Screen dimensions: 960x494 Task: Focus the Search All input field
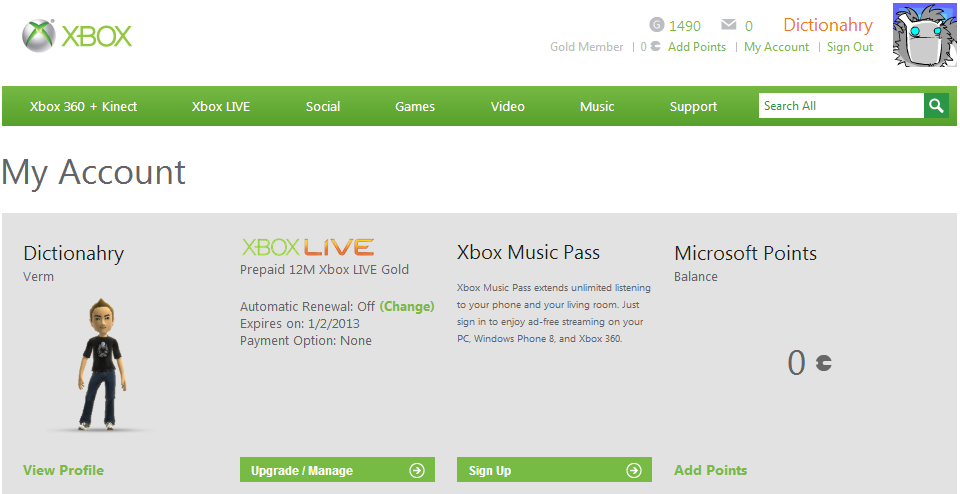(841, 106)
